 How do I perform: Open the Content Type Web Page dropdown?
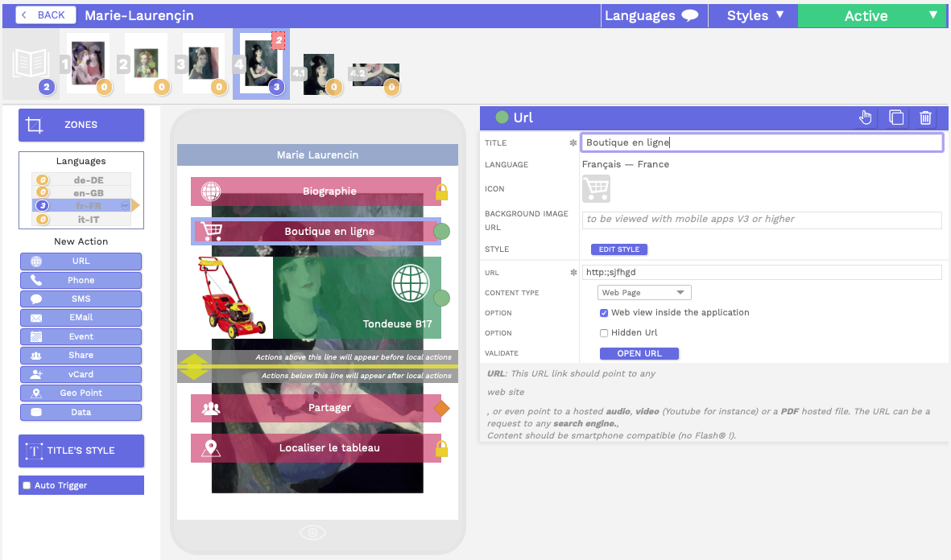[x=644, y=293]
